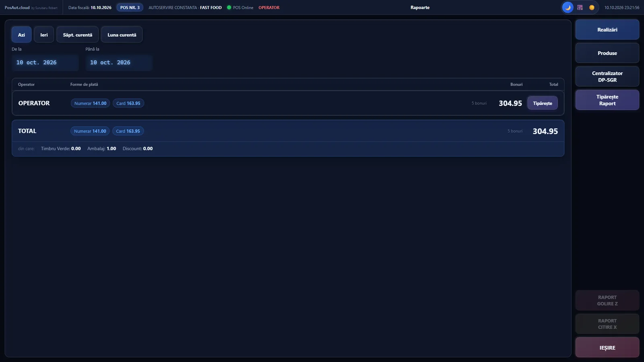Click the Rapoarte page title
Screen dimensions: 644x362
(420, 8)
